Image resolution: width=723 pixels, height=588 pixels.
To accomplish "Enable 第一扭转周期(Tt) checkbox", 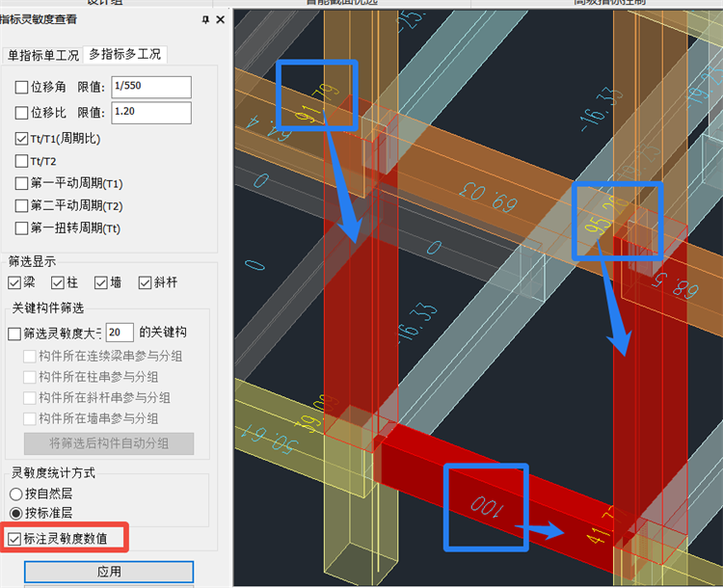I will tap(22, 228).
